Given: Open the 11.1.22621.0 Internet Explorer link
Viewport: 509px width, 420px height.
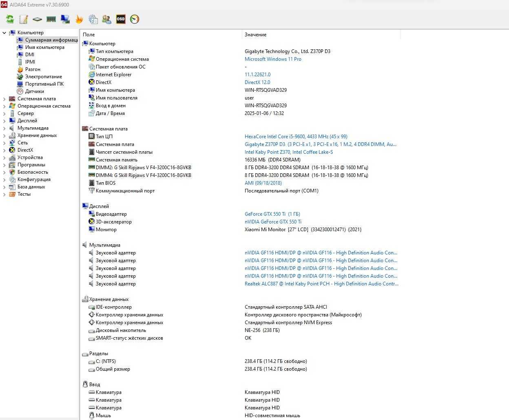Looking at the screenshot, I should point(257,75).
